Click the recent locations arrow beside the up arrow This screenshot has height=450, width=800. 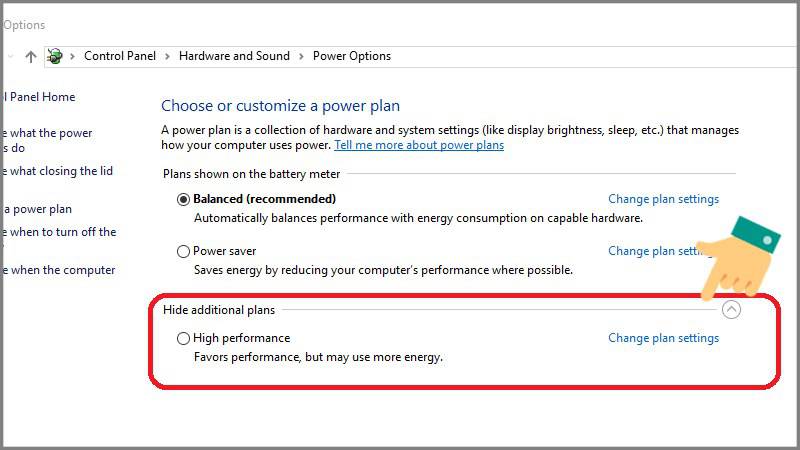[x=10, y=57]
